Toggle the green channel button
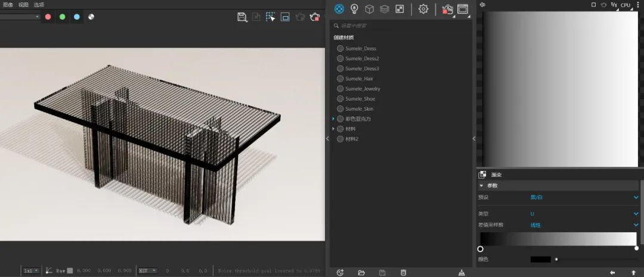This screenshot has height=277, width=644. [63, 17]
